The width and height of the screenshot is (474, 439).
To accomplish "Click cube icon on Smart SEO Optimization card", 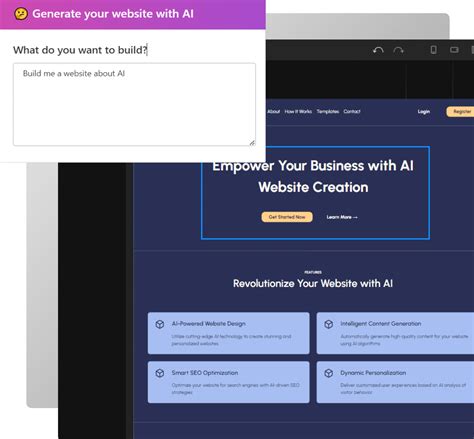I will click(x=160, y=373).
